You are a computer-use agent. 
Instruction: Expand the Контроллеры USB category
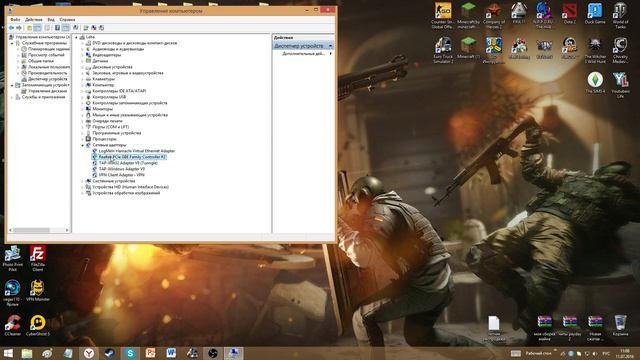(82, 97)
